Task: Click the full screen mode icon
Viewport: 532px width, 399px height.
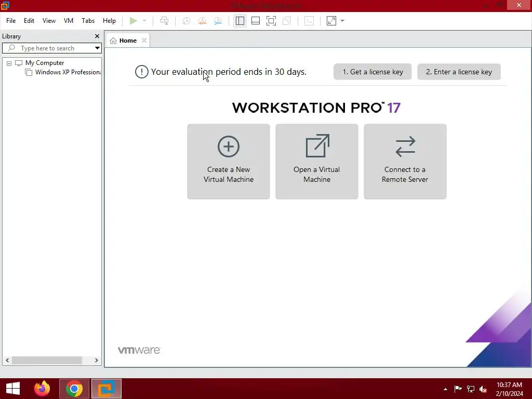Action: (271, 21)
